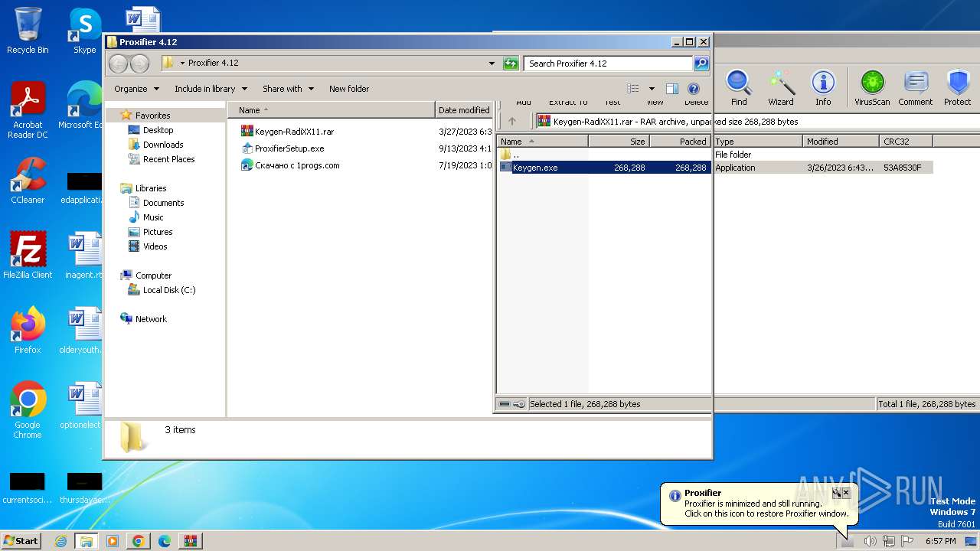
Task: Click the WinRAR Info icon
Action: [823, 88]
